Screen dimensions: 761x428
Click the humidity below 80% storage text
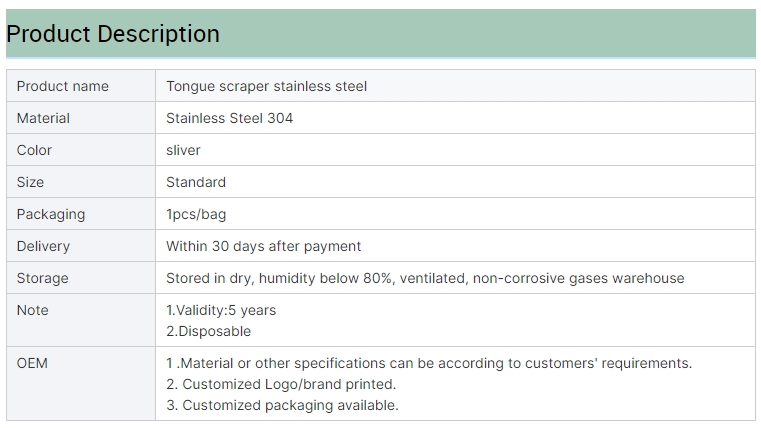pyautogui.click(x=326, y=279)
